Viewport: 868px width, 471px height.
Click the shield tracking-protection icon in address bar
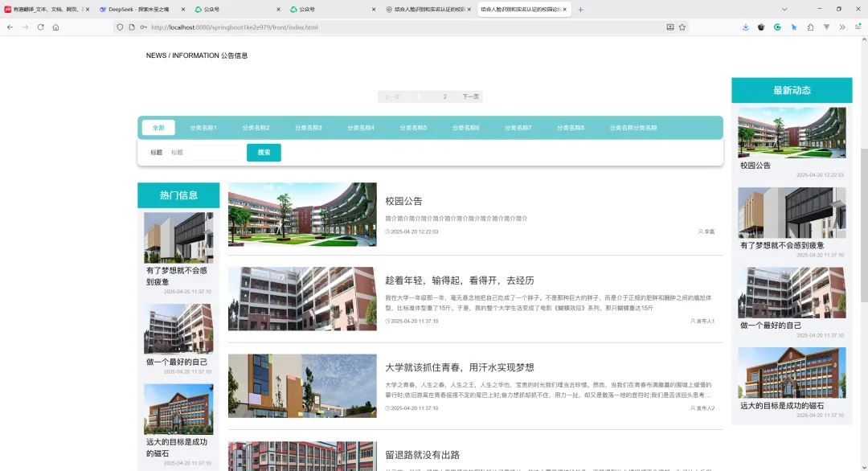(120, 27)
